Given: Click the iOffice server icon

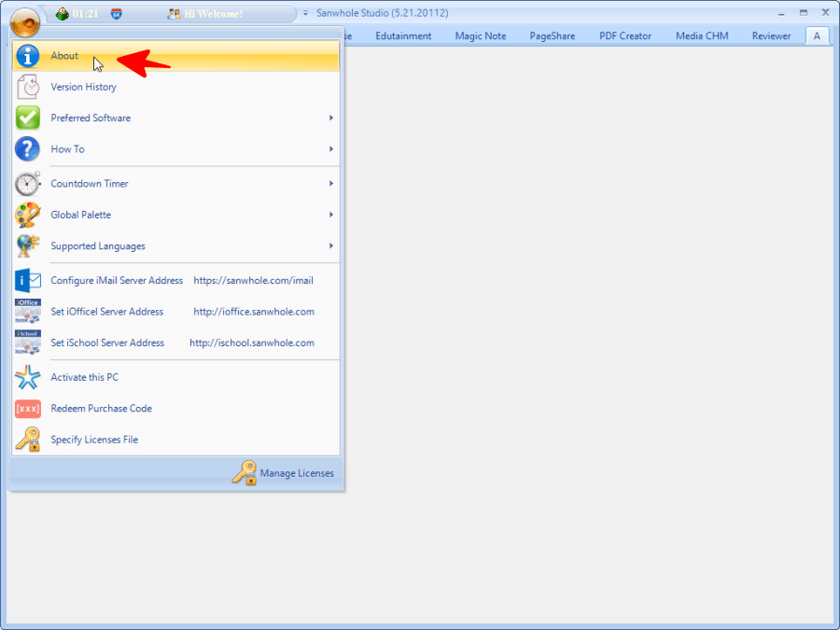Looking at the screenshot, I should pyautogui.click(x=27, y=311).
